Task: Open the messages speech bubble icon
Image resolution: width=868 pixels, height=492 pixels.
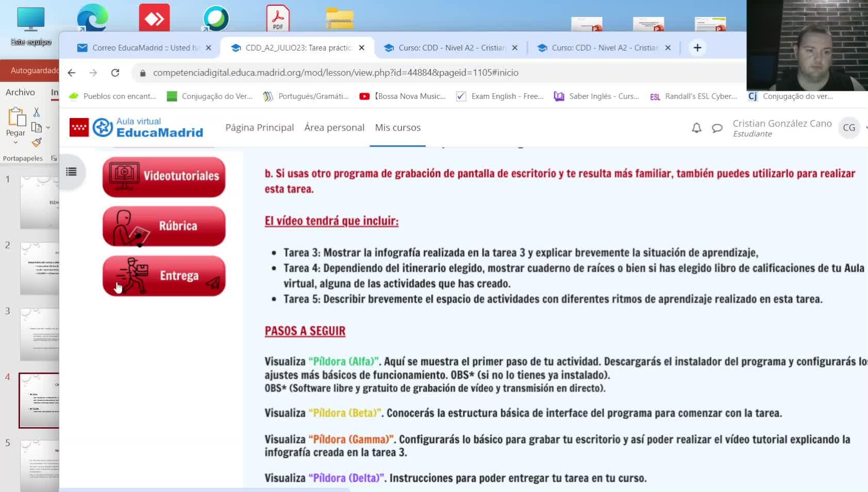Action: 717,128
